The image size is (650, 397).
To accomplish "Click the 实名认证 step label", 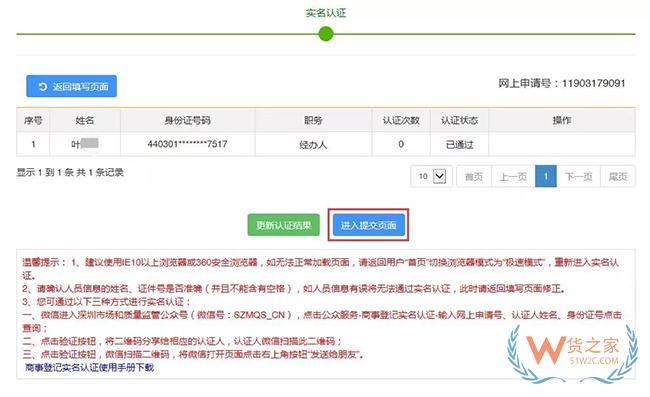I will coord(326,13).
